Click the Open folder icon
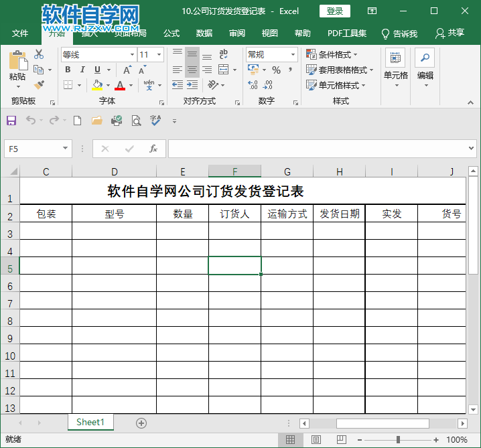481x448 pixels. pos(97,121)
